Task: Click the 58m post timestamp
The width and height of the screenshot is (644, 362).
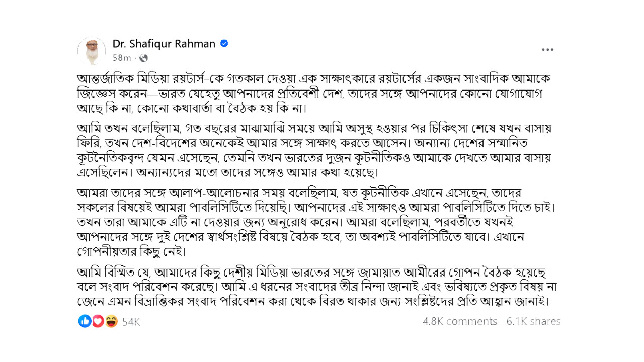Action: click(122, 58)
